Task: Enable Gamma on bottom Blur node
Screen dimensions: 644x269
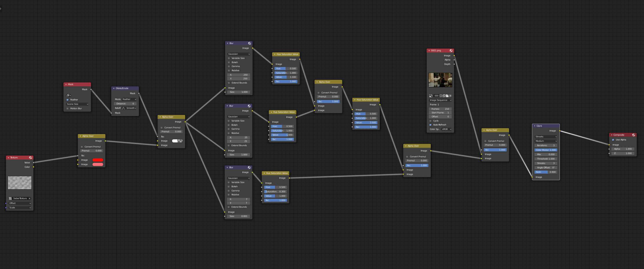Action: click(x=229, y=191)
